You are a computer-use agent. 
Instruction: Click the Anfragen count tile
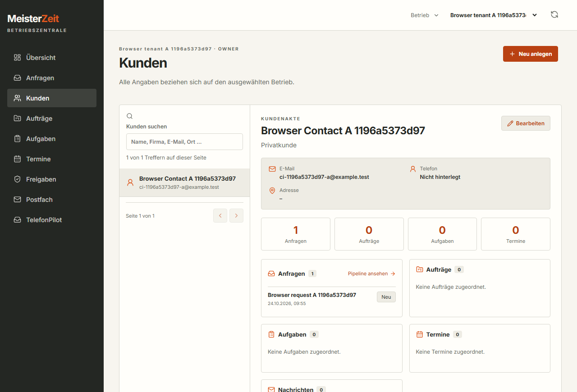pos(296,234)
